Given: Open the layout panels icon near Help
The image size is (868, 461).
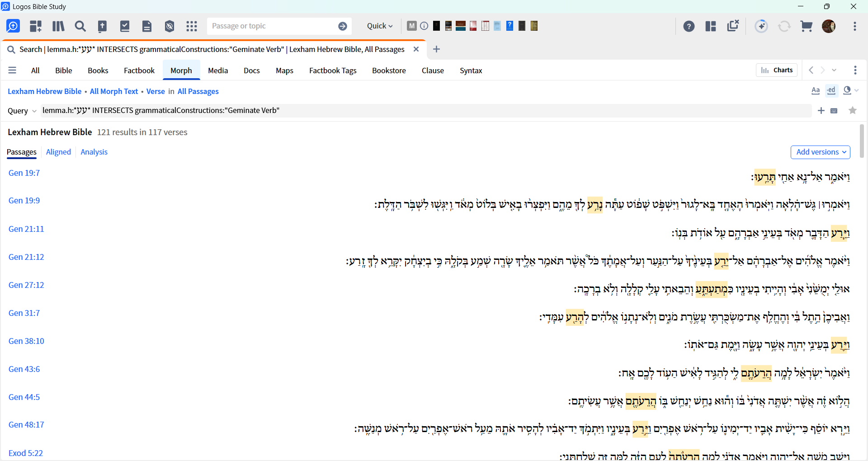Looking at the screenshot, I should [711, 26].
